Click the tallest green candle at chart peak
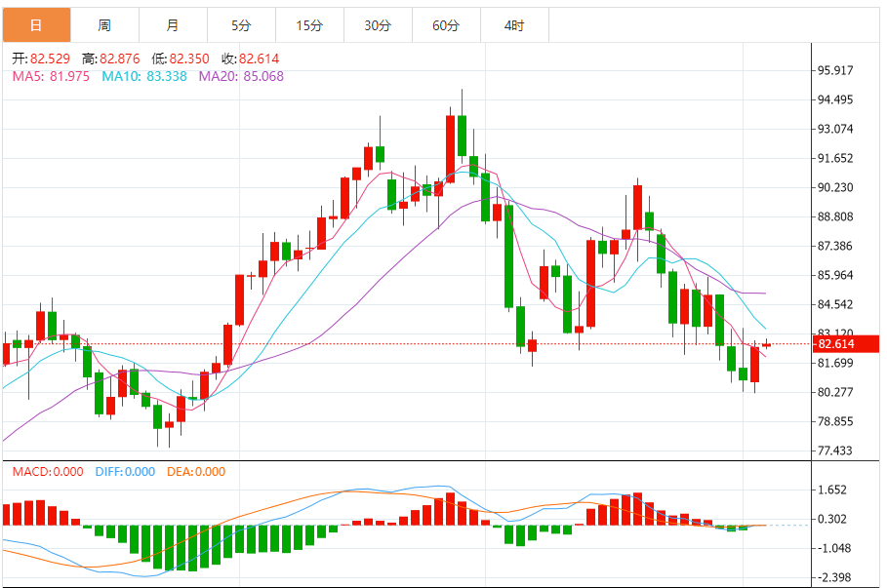The width and height of the screenshot is (887, 588). coord(463,136)
